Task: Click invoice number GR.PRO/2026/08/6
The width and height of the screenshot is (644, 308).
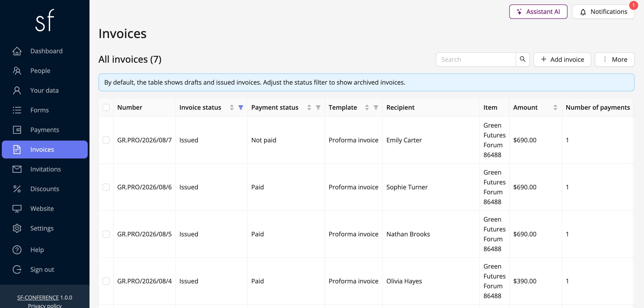Action: pyautogui.click(x=144, y=187)
